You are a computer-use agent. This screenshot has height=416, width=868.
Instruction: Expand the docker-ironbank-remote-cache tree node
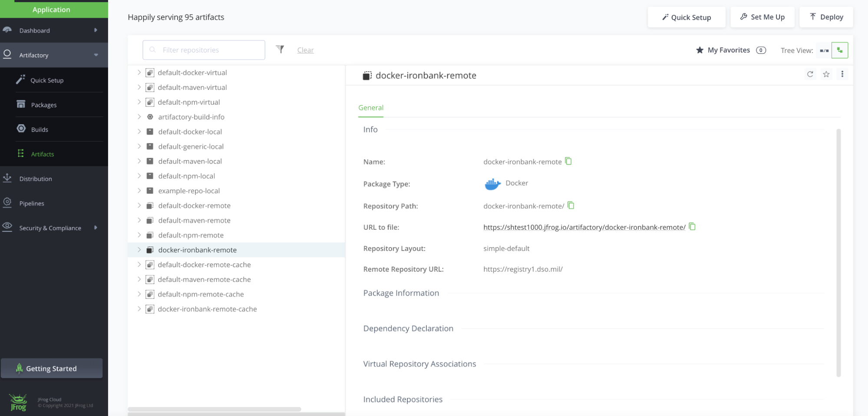click(x=139, y=309)
